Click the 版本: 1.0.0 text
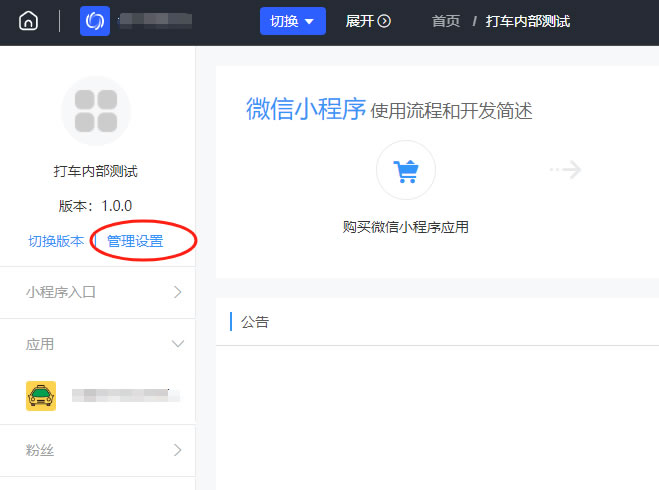The height and width of the screenshot is (490, 659). 95,206
